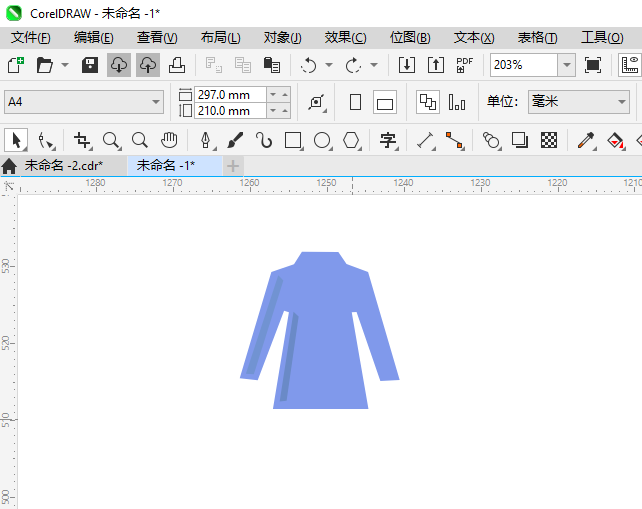The width and height of the screenshot is (642, 509).
Task: Select the Eyedropper tool
Action: [589, 140]
